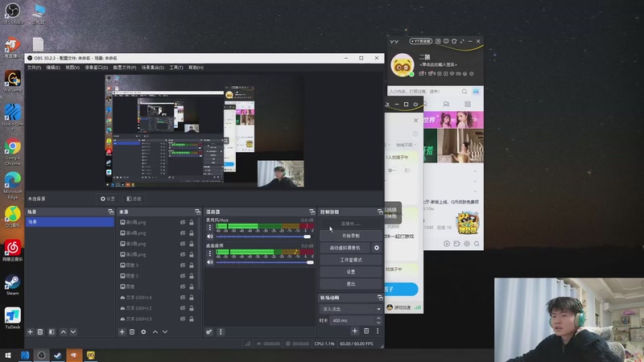Open the 淡入淡出 transition dropdown
The height and width of the screenshot is (362, 644).
pos(351,309)
